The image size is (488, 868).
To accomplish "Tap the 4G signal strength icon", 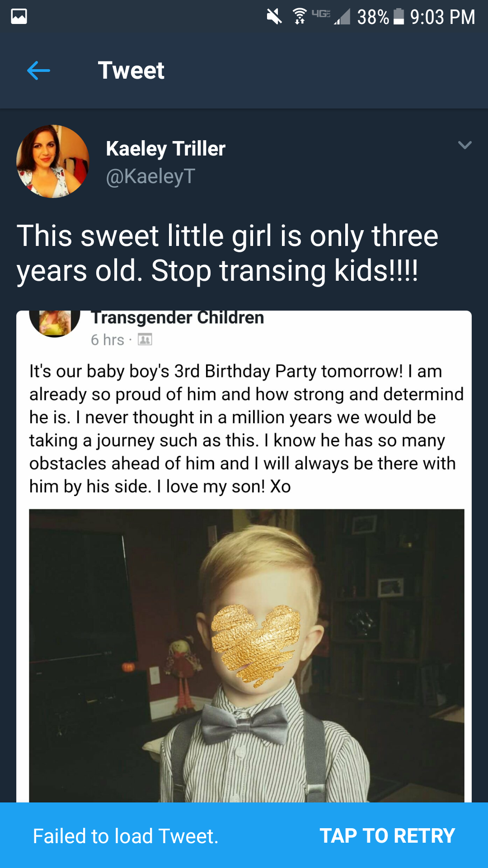I will point(332,17).
